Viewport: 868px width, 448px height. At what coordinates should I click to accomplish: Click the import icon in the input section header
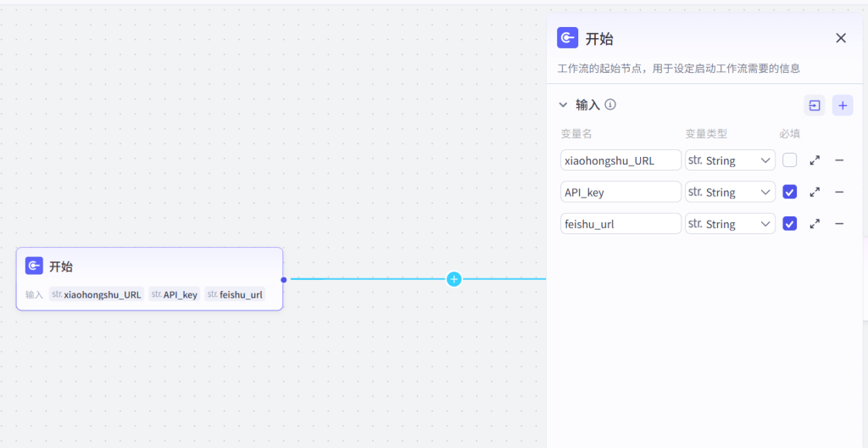click(x=814, y=105)
